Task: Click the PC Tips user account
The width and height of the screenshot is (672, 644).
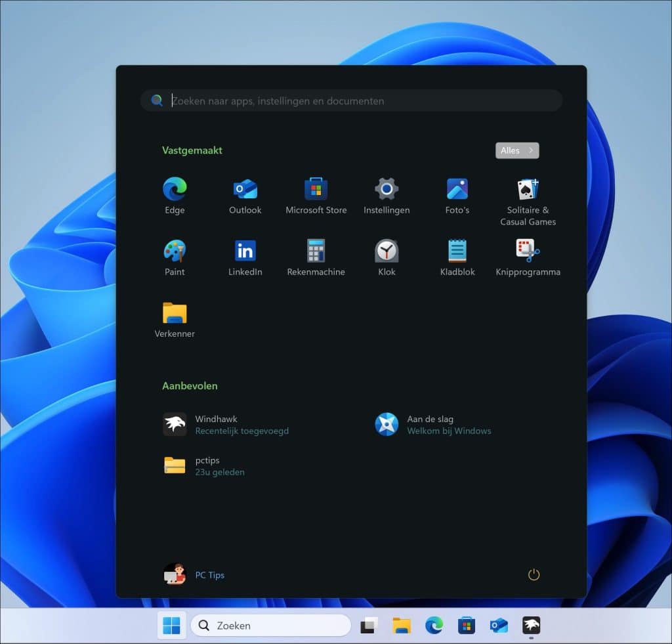Action: tap(194, 574)
